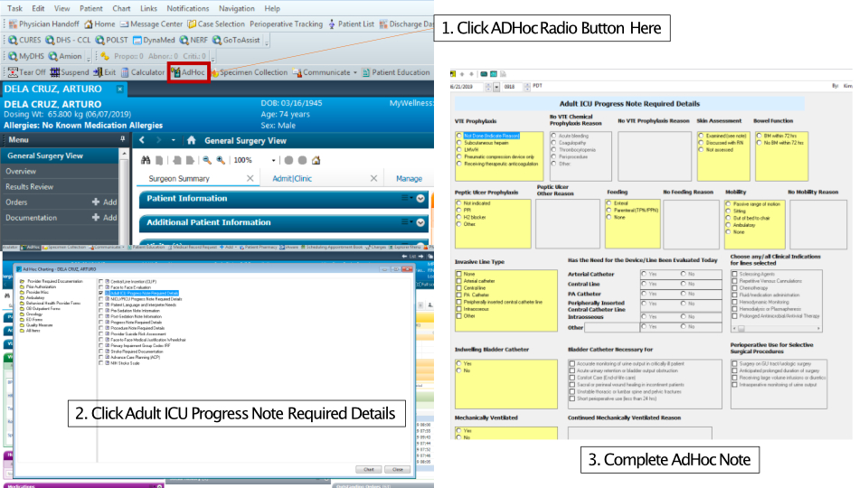The height and width of the screenshot is (488, 868).
Task: Open Specimen Collection tool
Action: click(x=252, y=72)
